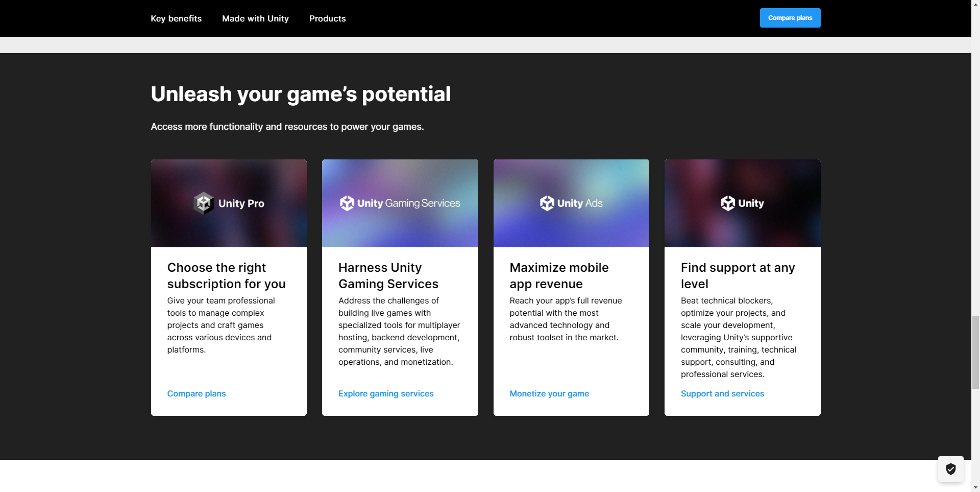Click the scrollbar down arrow
The image size is (980, 492).
[x=975, y=488]
